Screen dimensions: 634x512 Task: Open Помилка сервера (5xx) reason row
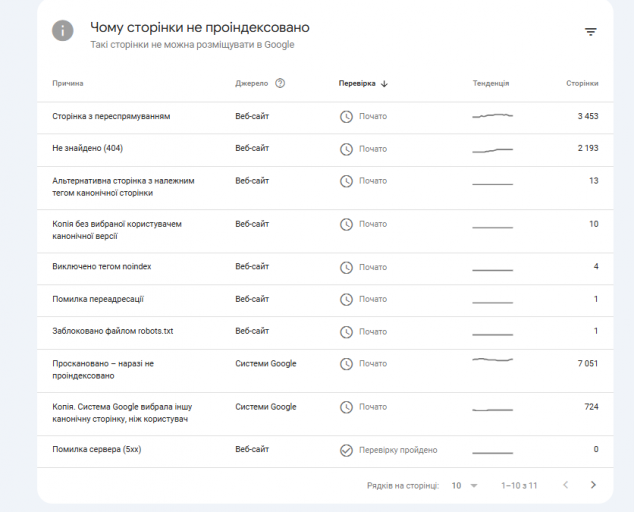[x=325, y=451]
